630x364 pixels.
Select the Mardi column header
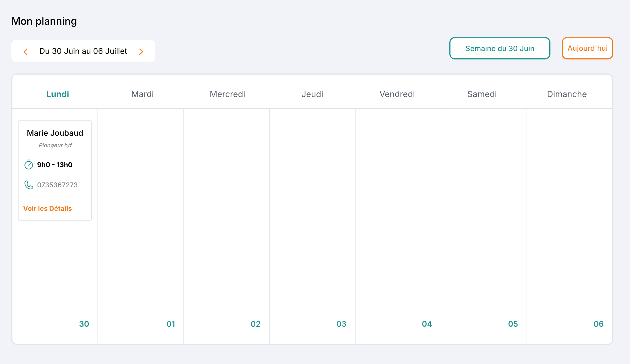143,94
